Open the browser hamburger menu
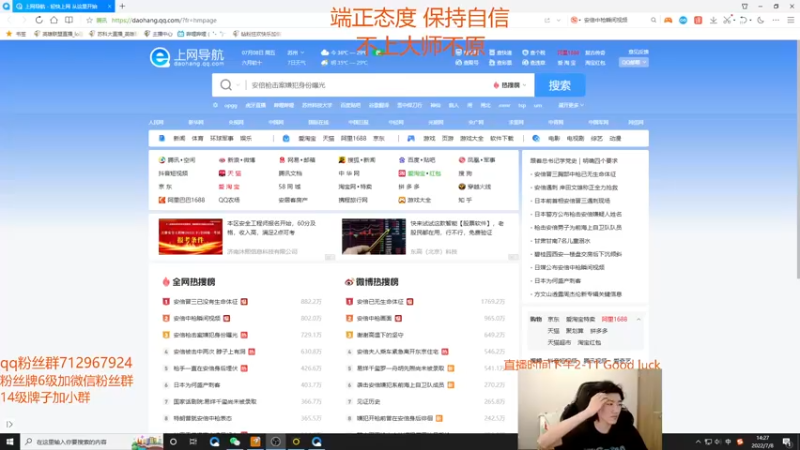This screenshot has width=800, height=450. pos(790,20)
